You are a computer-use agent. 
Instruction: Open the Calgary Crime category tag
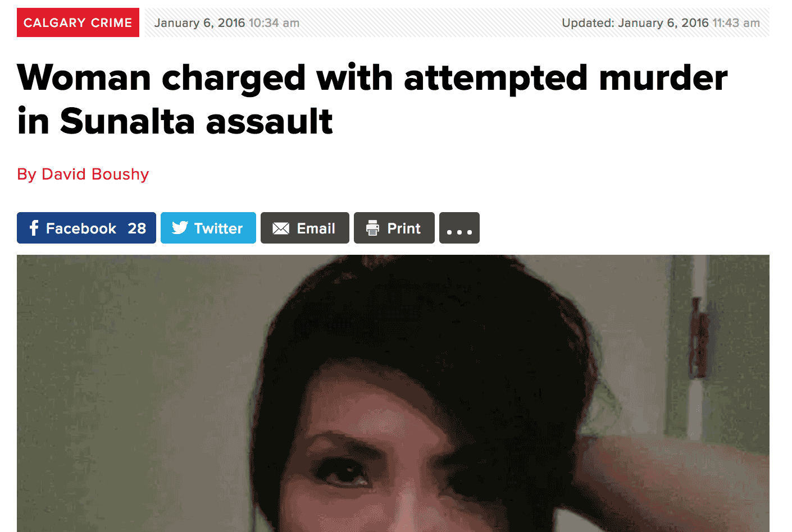[x=78, y=22]
